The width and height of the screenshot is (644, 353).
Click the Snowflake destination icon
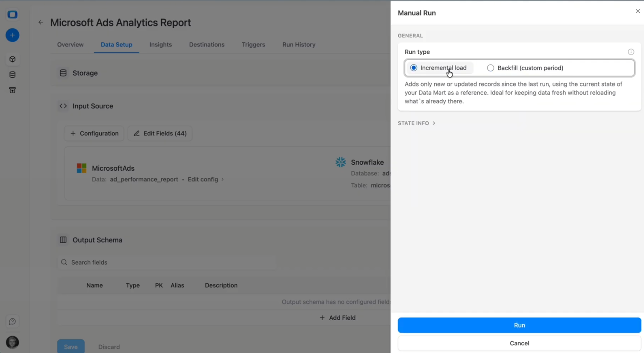pos(340,162)
